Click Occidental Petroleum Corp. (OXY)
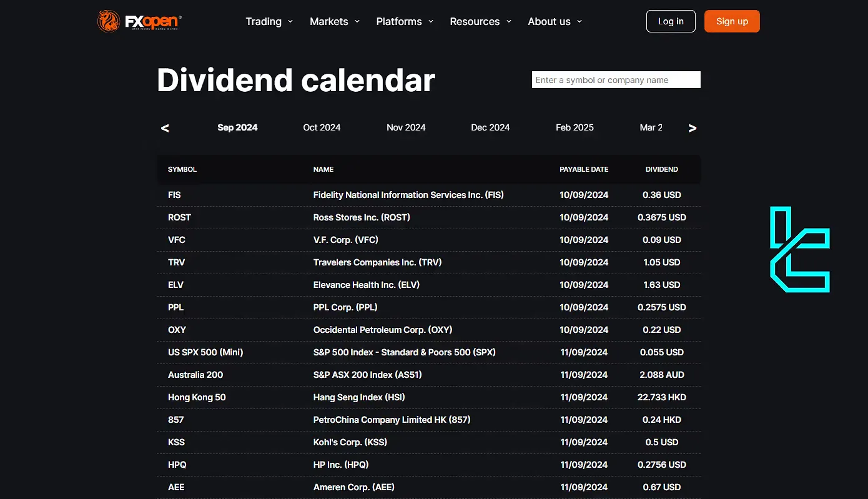The width and height of the screenshot is (868, 499). pyautogui.click(x=383, y=330)
